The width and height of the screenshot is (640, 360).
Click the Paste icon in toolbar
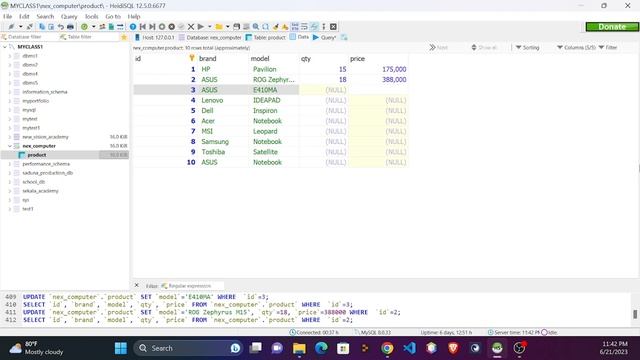point(51,27)
